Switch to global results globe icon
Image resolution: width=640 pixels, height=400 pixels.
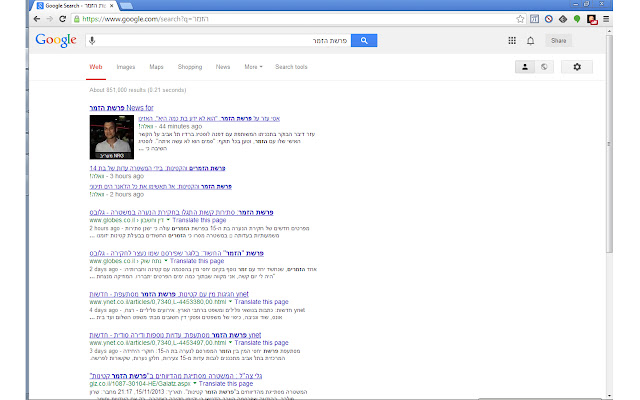pyautogui.click(x=544, y=67)
